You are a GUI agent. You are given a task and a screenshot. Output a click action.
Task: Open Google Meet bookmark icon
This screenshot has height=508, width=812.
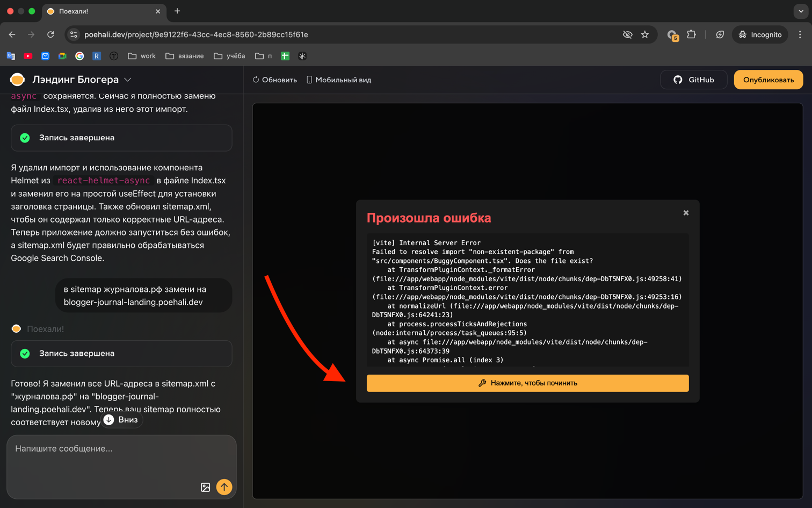tap(62, 56)
